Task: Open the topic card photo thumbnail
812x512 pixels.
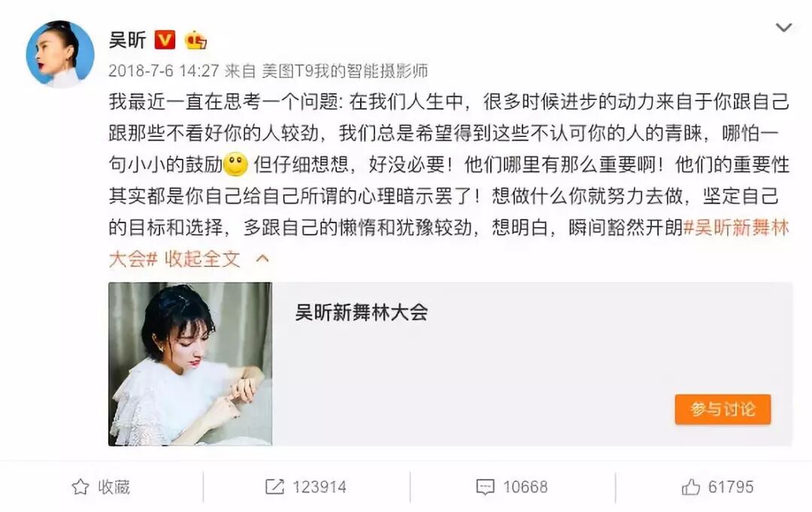Action: pos(190,364)
